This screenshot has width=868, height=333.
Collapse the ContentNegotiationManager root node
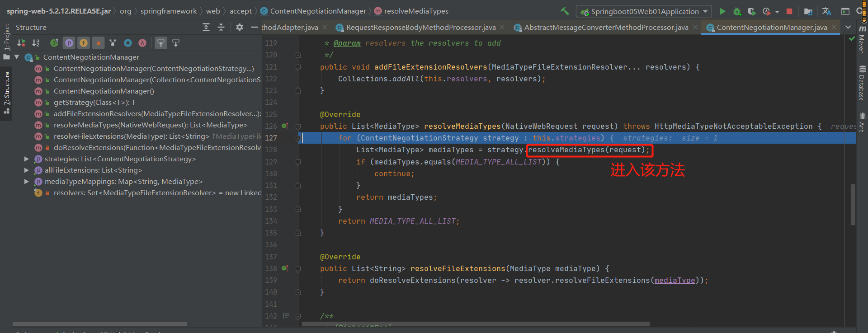tap(17, 57)
